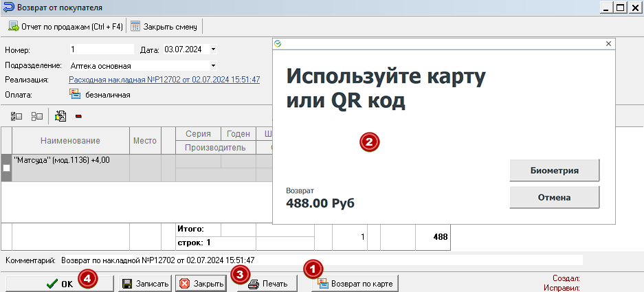This screenshot has width=644, height=292.
Task: Click the Комментарий text field
Action: (x=322, y=260)
